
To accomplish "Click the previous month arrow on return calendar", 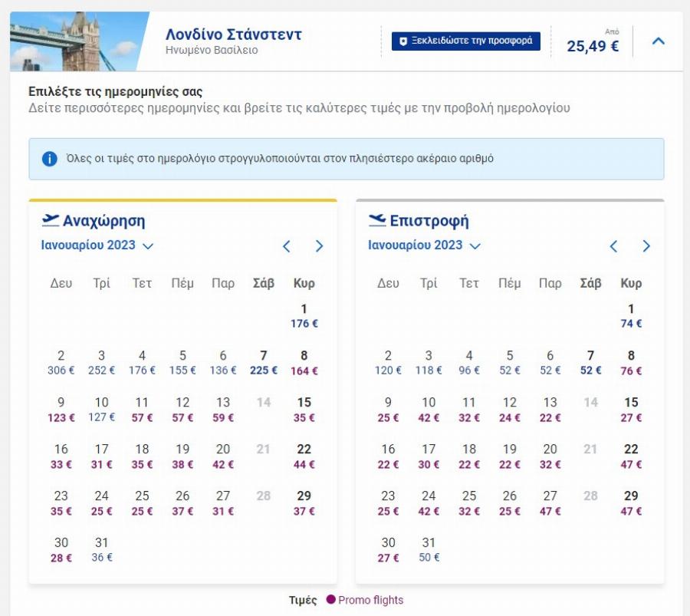I will [x=613, y=245].
